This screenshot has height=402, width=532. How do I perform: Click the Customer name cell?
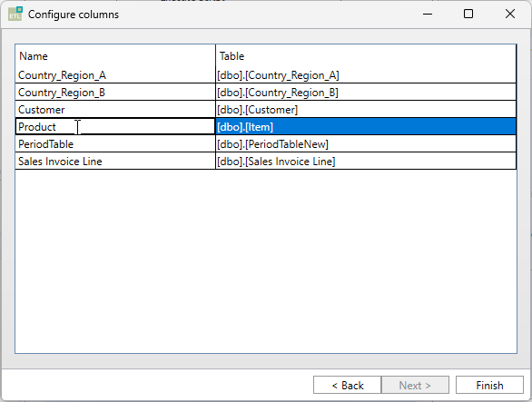pyautogui.click(x=115, y=110)
